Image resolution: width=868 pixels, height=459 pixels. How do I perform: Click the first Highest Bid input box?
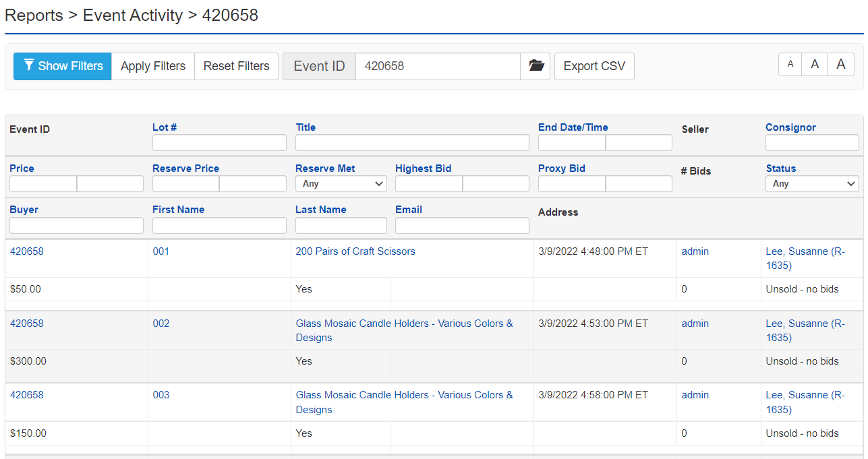[429, 183]
